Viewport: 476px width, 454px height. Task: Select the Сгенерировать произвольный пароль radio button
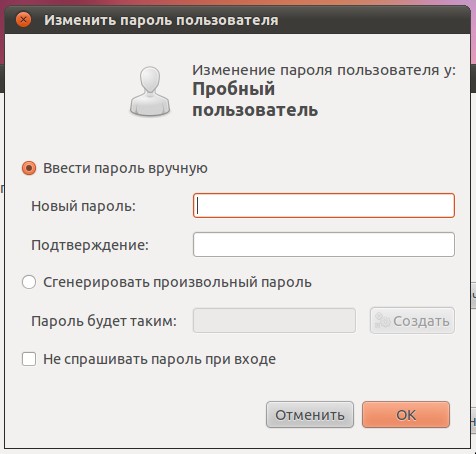pyautogui.click(x=29, y=282)
